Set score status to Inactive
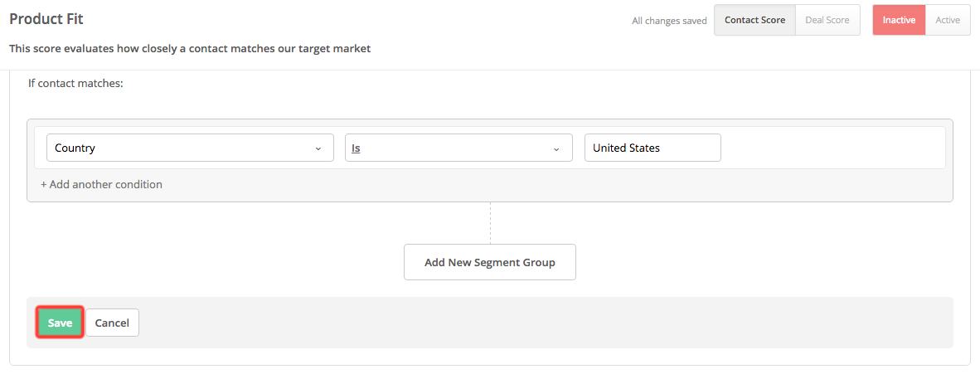The width and height of the screenshot is (980, 374). (x=899, y=20)
